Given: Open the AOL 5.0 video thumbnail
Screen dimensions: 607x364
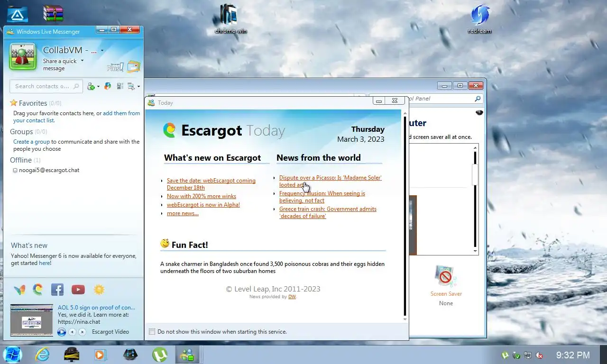Looking at the screenshot, I should click(32, 320).
